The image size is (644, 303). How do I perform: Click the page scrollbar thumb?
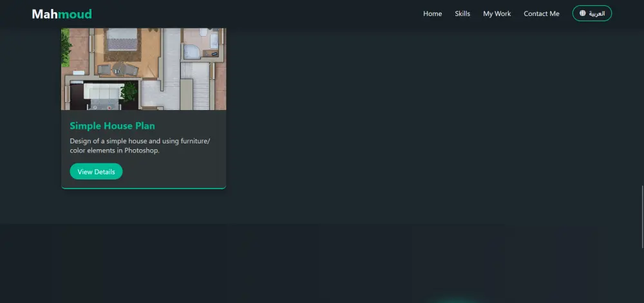(x=642, y=217)
